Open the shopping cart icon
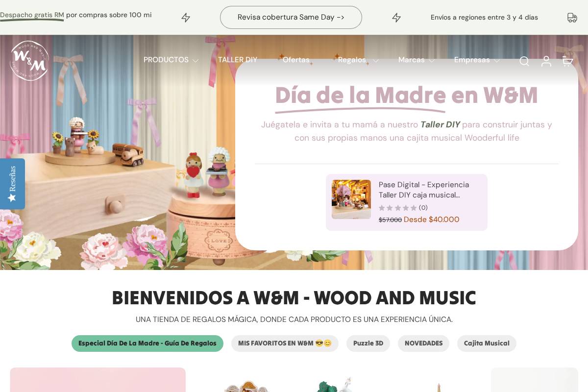Viewport: 588px width, 392px height. (567, 61)
